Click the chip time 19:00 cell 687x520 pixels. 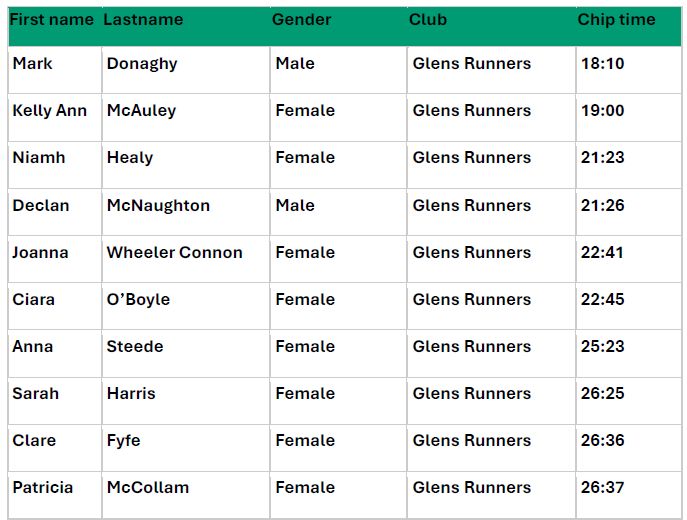(602, 111)
